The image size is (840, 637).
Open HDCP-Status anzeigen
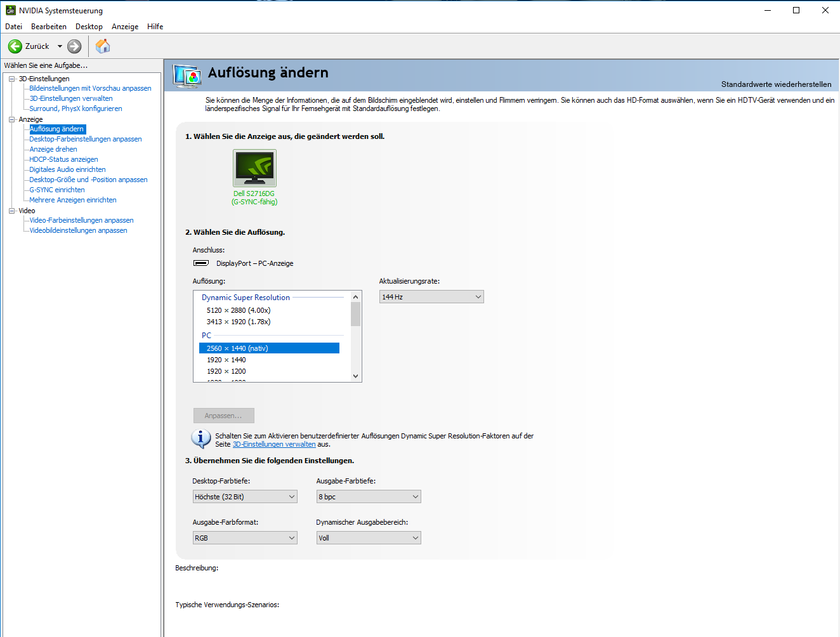pyautogui.click(x=63, y=159)
